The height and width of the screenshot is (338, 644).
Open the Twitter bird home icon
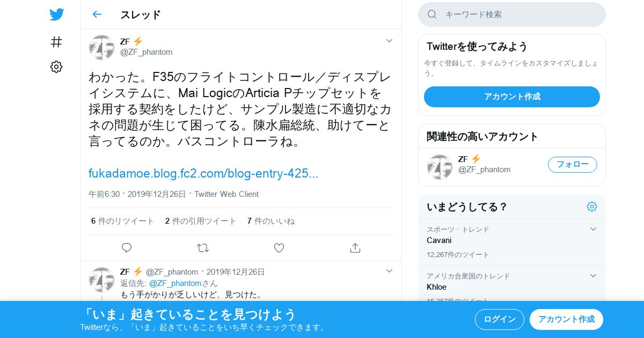click(x=56, y=14)
